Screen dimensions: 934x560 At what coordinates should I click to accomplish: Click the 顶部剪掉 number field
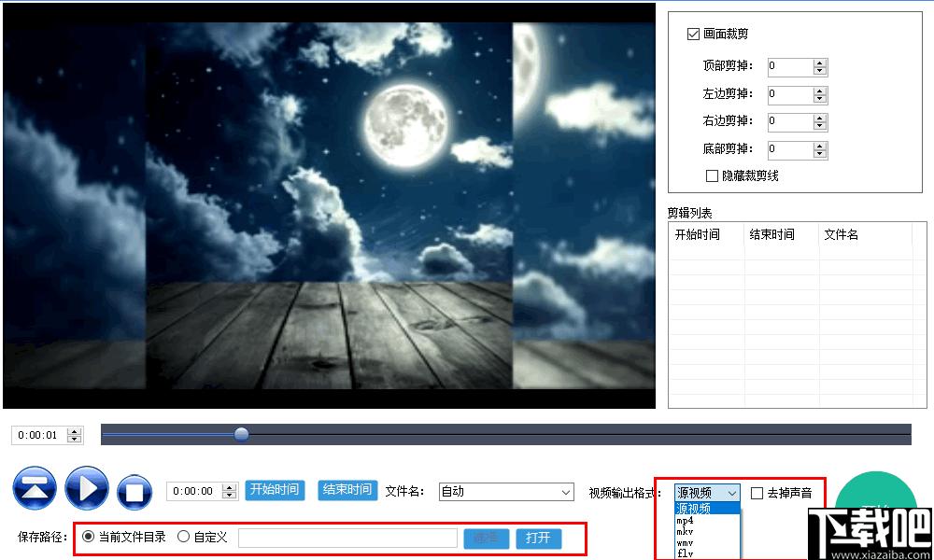[789, 66]
